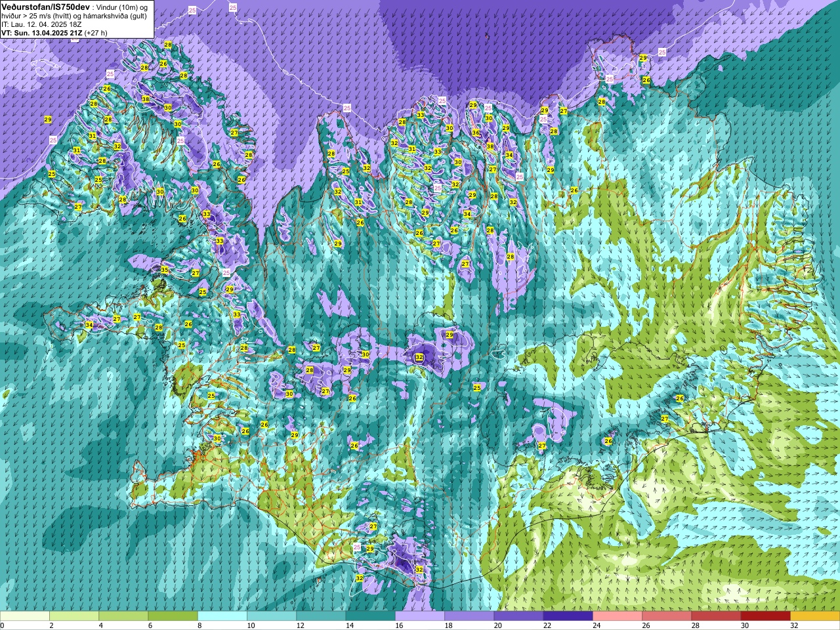Pick the 30–32 m/s dark red legend swatch
Image resolution: width=840 pixels, height=630 pixels.
click(x=766, y=616)
